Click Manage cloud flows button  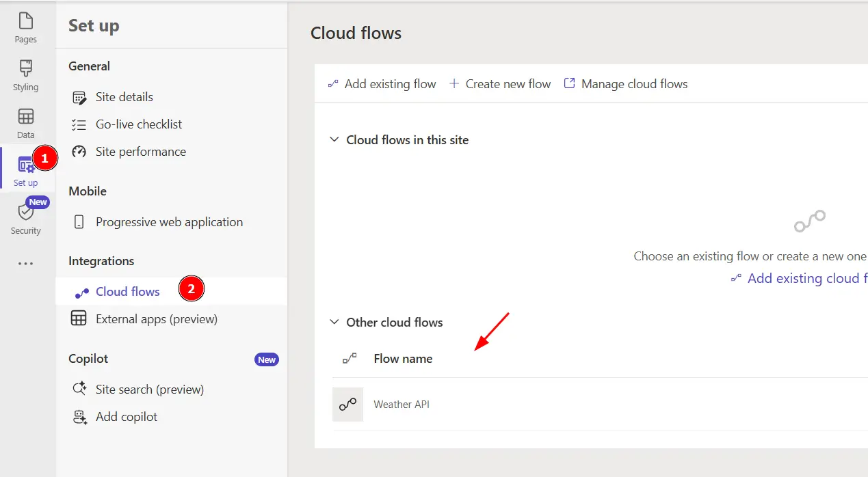click(625, 83)
